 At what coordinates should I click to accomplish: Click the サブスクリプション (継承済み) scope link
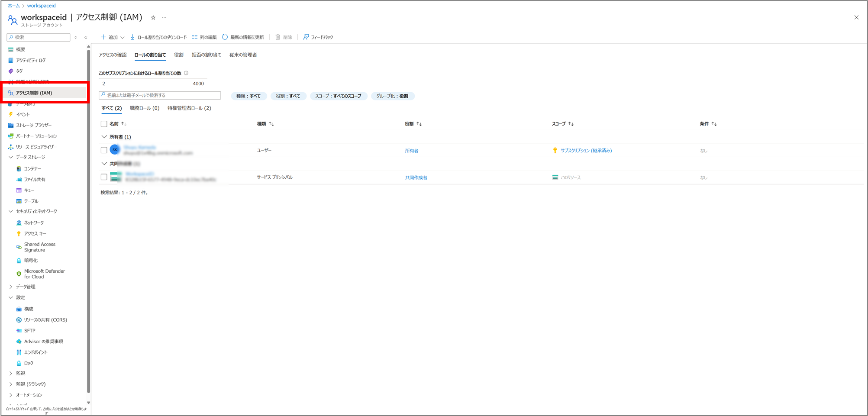click(x=586, y=151)
